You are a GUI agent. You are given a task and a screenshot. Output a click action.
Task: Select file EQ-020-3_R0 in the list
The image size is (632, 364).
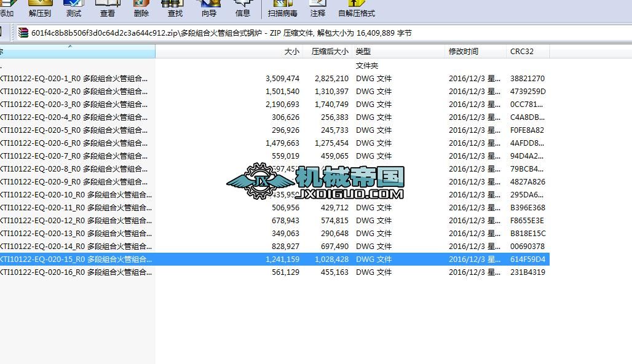tap(274, 104)
